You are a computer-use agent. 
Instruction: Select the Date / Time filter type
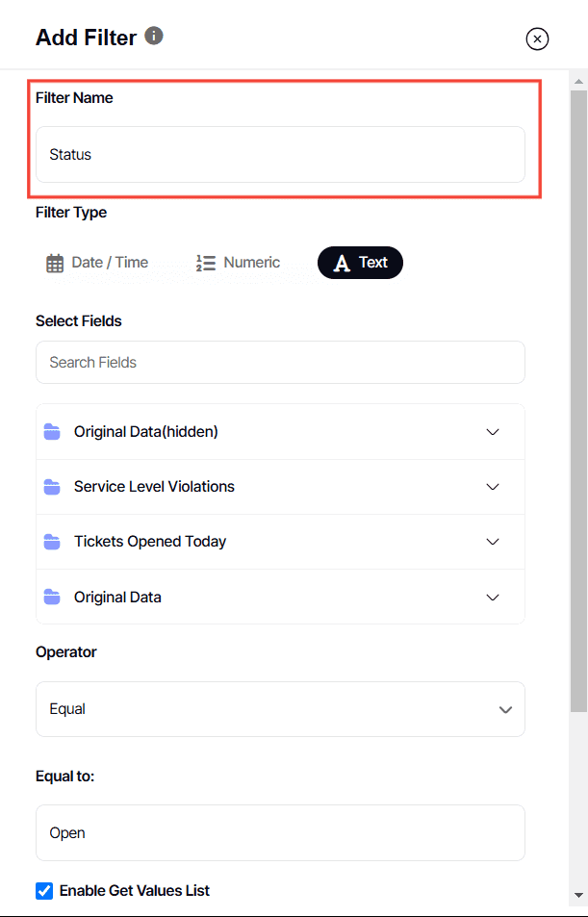point(99,262)
